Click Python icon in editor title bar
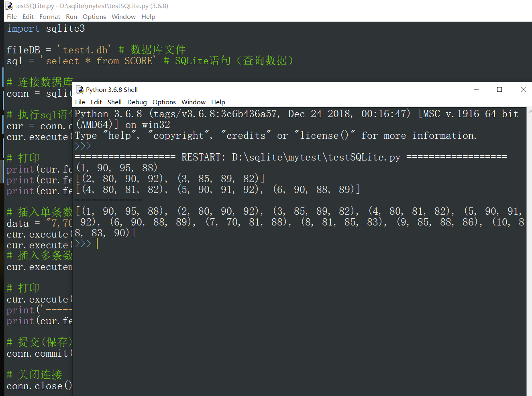Screen dimensions: 532x396 coord(9,6)
